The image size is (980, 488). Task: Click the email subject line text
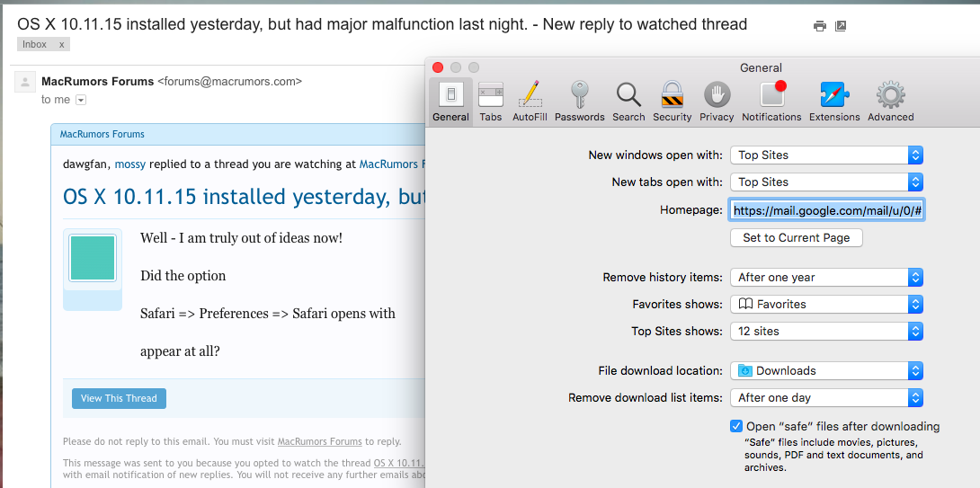[x=382, y=24]
